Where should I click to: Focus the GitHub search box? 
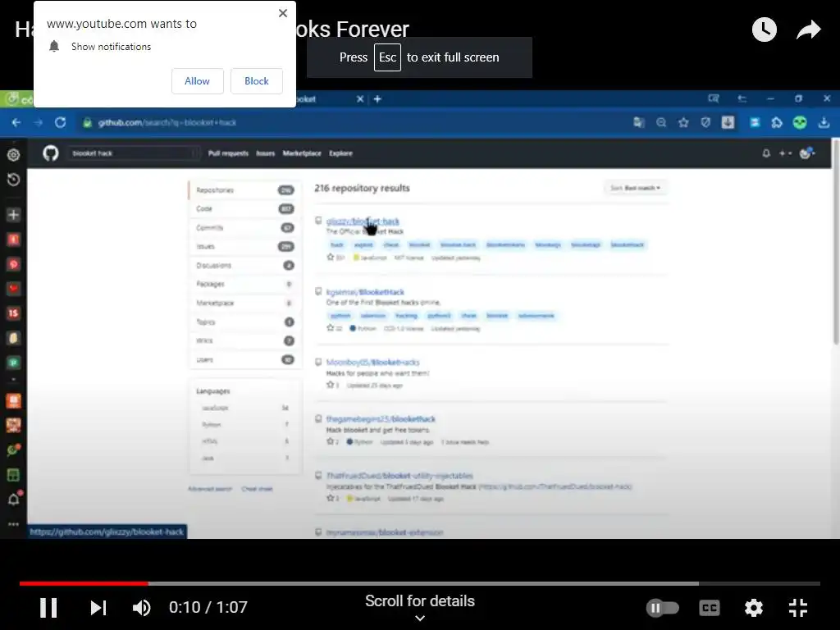[134, 153]
